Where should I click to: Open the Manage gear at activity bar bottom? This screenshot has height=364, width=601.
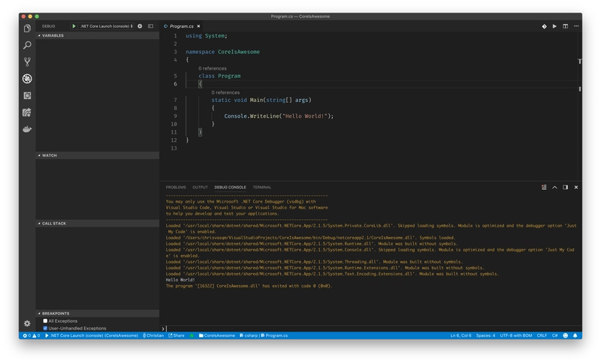27,323
